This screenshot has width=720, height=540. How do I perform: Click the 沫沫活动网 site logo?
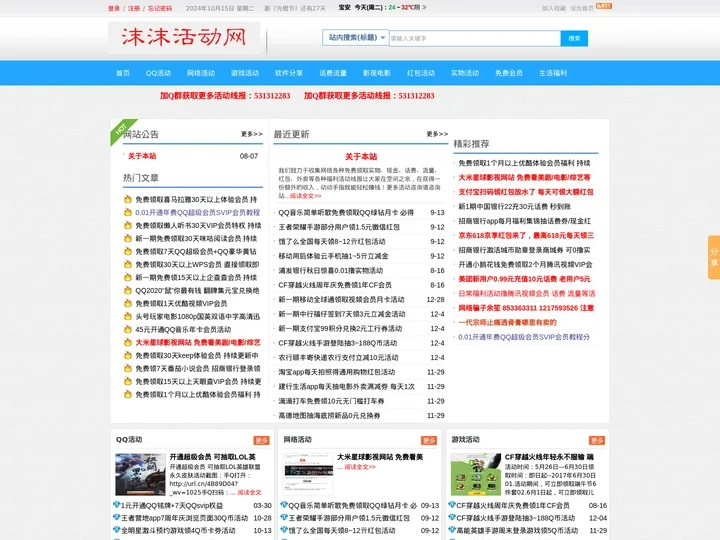184,38
